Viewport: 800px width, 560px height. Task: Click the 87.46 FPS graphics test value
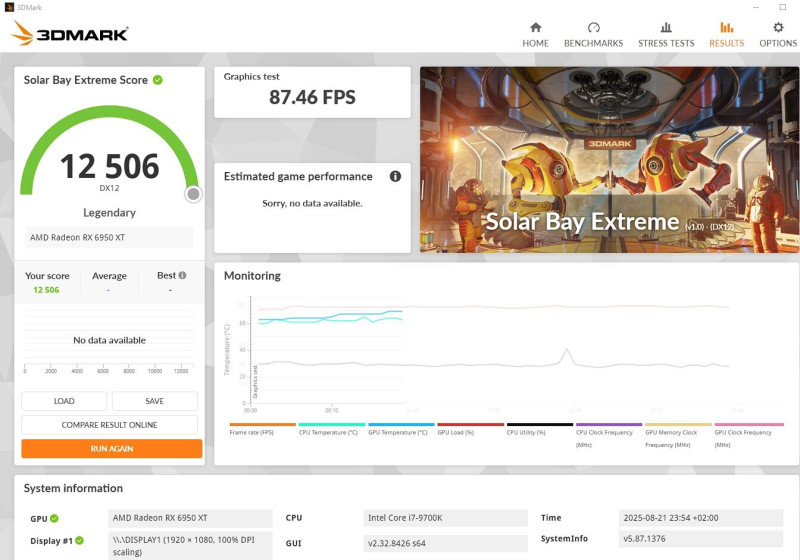(x=312, y=97)
